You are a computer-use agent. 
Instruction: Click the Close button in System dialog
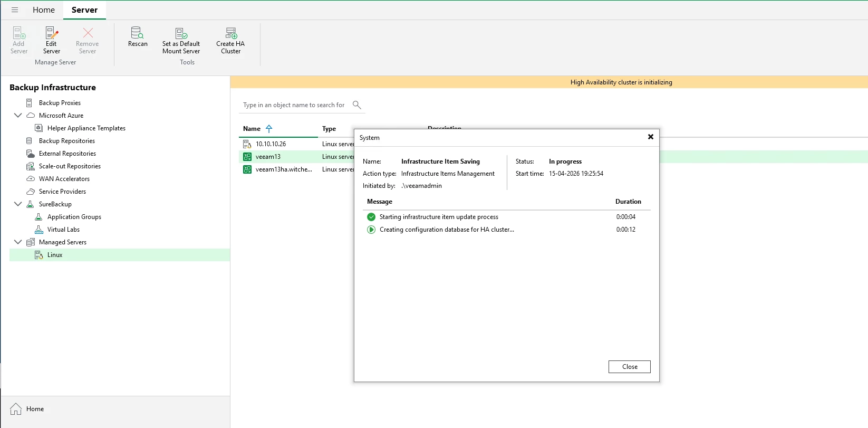click(x=630, y=367)
